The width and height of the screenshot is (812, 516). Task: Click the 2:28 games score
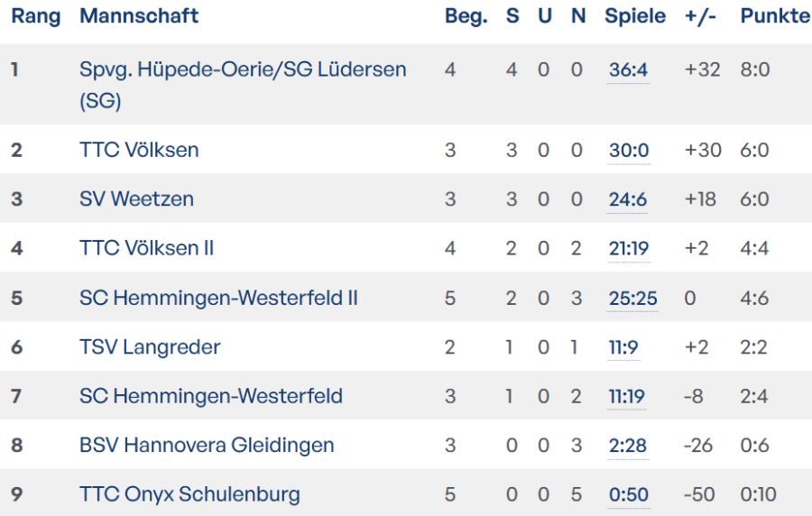tap(627, 445)
